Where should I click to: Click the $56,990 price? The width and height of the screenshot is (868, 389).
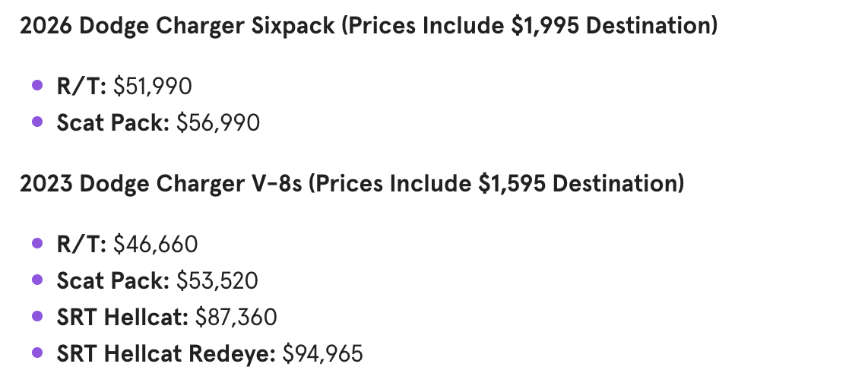[218, 123]
